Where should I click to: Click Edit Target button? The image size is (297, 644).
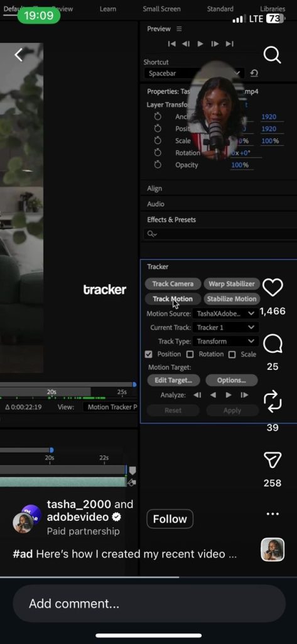pyautogui.click(x=173, y=380)
